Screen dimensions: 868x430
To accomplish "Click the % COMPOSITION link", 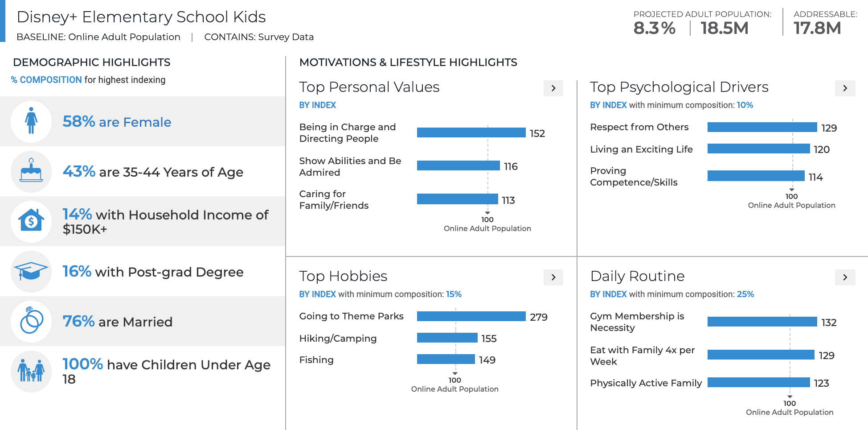I will click(x=46, y=80).
